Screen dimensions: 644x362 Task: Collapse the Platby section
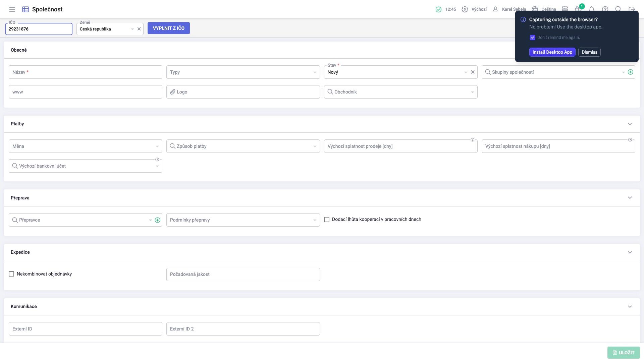point(630,124)
